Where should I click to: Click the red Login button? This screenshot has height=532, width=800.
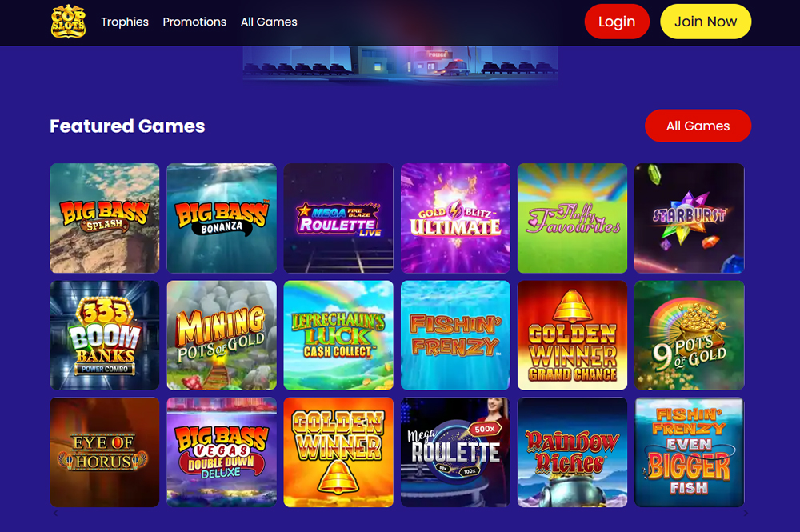[x=617, y=22]
